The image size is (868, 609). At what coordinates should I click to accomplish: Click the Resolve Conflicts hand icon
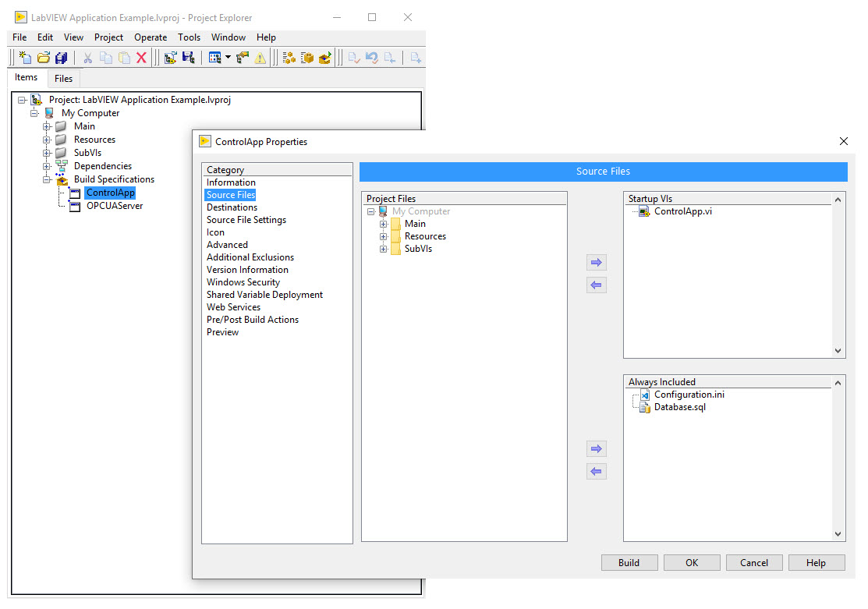coord(243,58)
